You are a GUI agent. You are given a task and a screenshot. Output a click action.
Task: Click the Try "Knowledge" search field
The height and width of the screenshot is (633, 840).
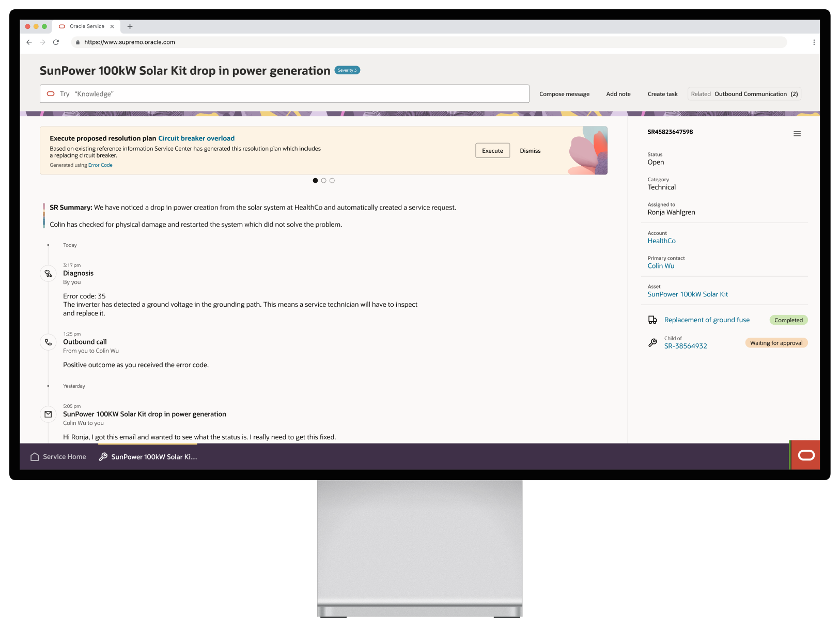tap(285, 94)
